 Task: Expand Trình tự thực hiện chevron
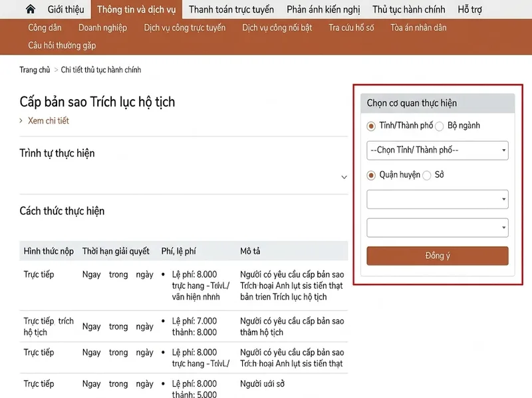[344, 177]
